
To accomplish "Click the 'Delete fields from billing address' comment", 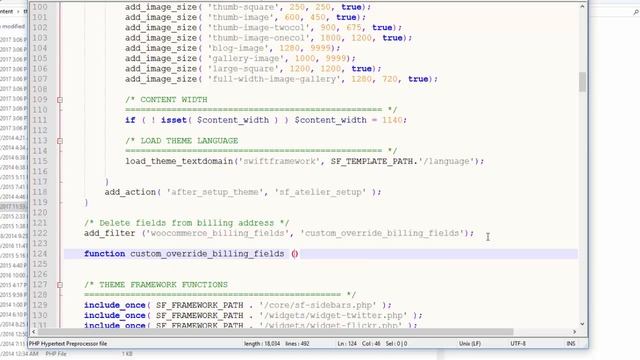I will (187, 223).
